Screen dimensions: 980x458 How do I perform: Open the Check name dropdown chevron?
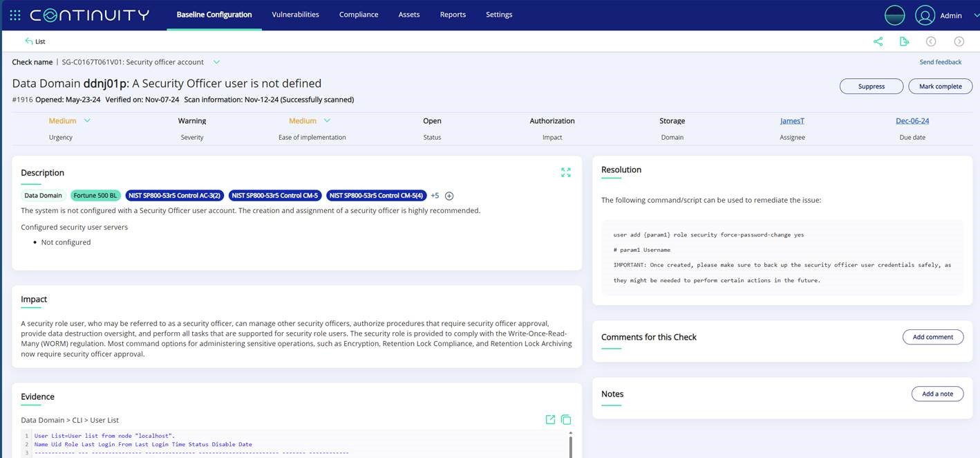pos(216,62)
